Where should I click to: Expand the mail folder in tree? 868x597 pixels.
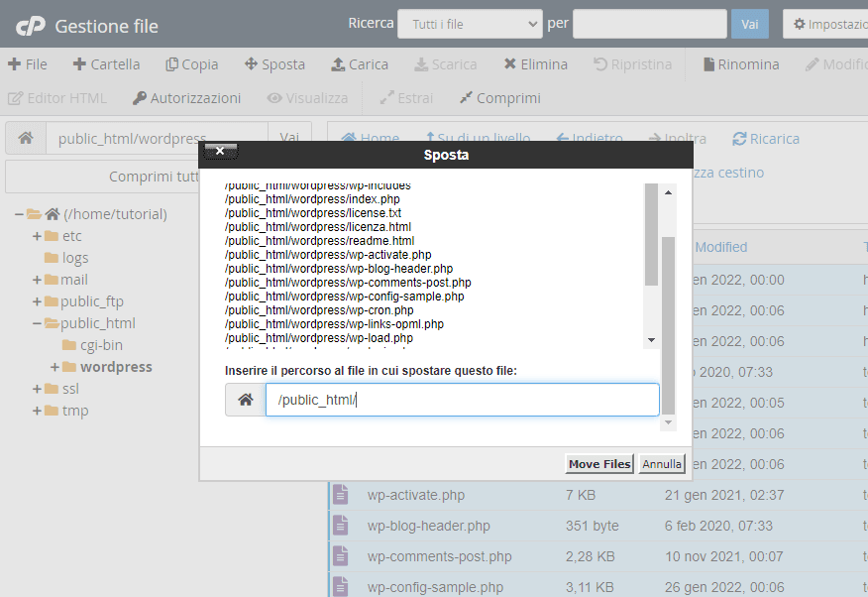tap(37, 280)
